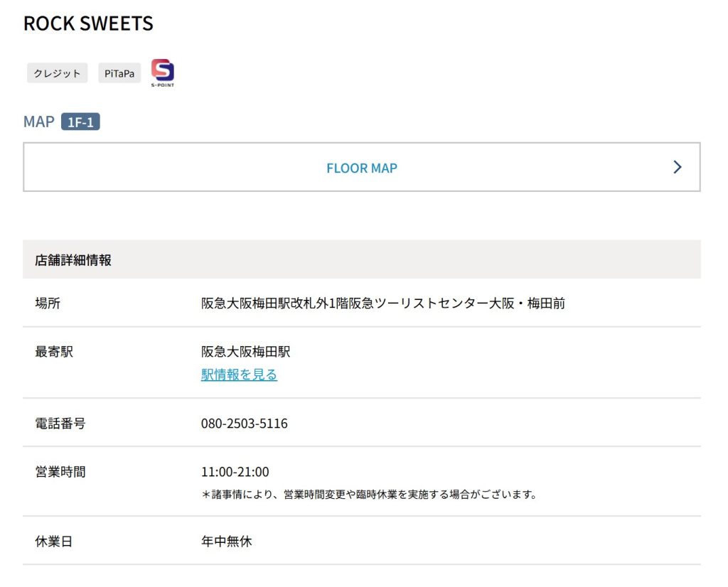This screenshot has width=728, height=587.
Task: Click the location address text
Action: point(383,303)
